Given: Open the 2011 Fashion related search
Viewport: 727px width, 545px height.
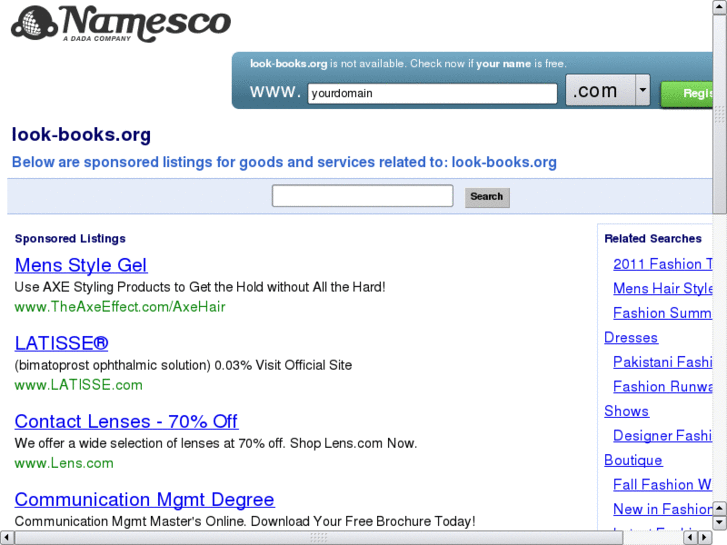Looking at the screenshot, I should click(663, 264).
